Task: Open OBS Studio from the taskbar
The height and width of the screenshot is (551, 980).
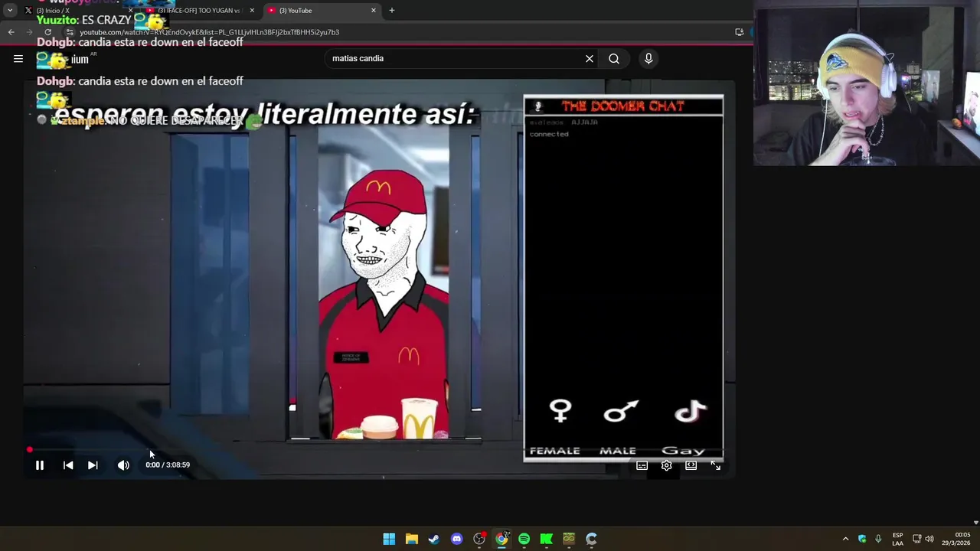Action: click(479, 539)
